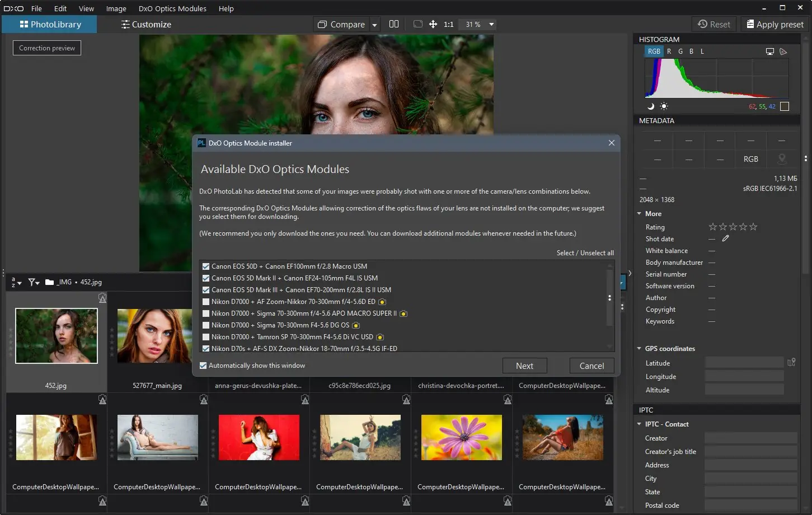This screenshot has height=515, width=812.
Task: Disable Automatically show this window
Action: pos(203,366)
